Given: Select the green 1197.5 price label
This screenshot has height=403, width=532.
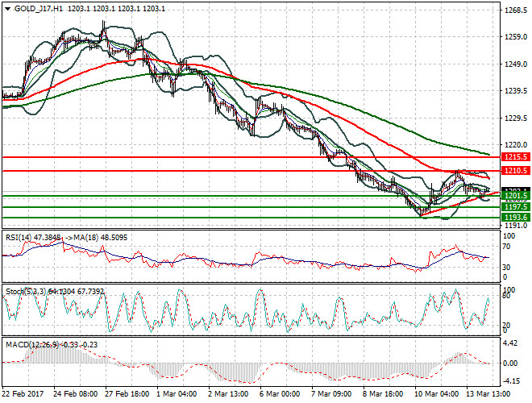Looking at the screenshot, I should point(514,207).
